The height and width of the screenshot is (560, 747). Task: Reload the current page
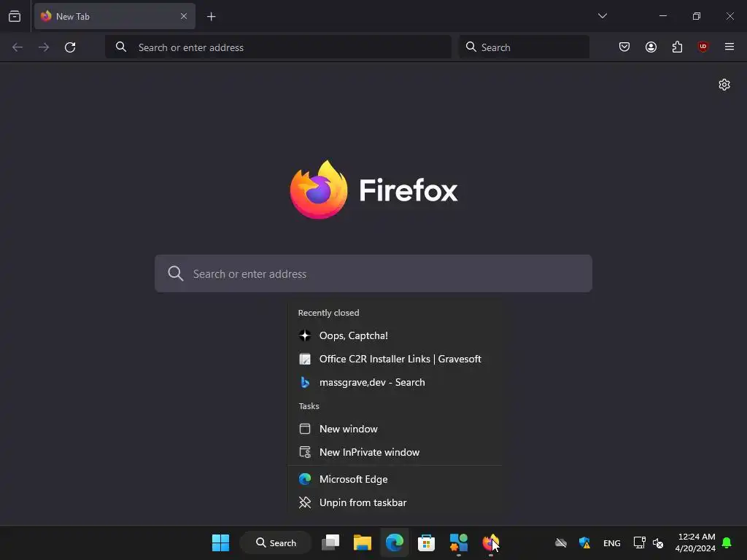(70, 47)
